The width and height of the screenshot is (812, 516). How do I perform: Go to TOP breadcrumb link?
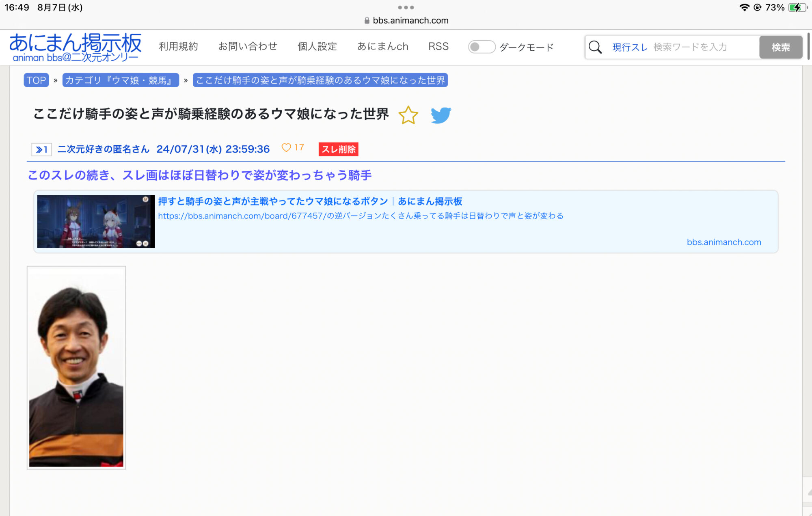(x=36, y=80)
